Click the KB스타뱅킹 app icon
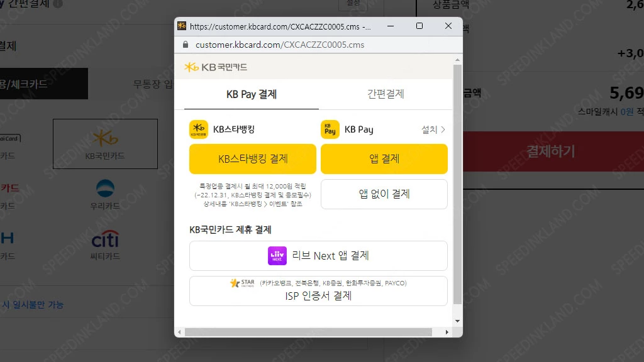 (x=198, y=129)
